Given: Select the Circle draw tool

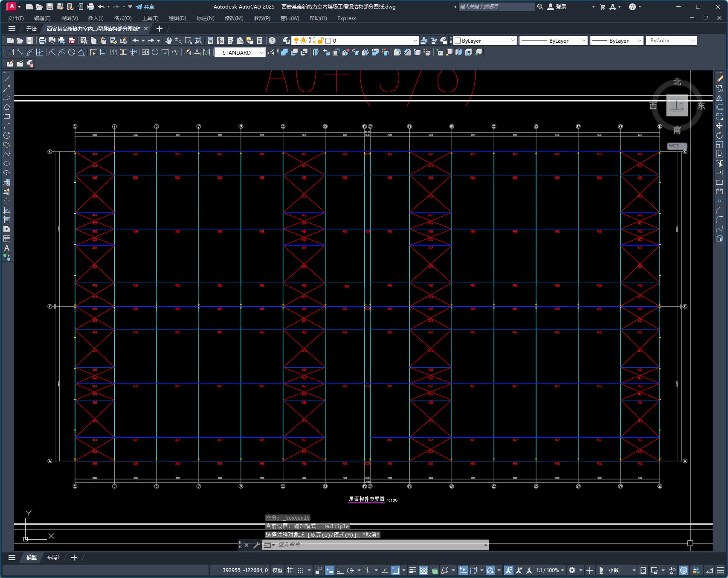Looking at the screenshot, I should point(7,136).
